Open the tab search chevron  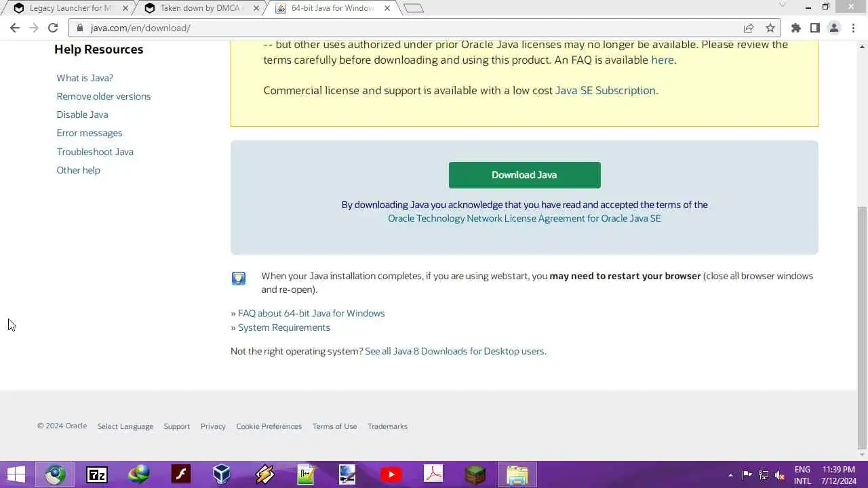[x=782, y=5]
